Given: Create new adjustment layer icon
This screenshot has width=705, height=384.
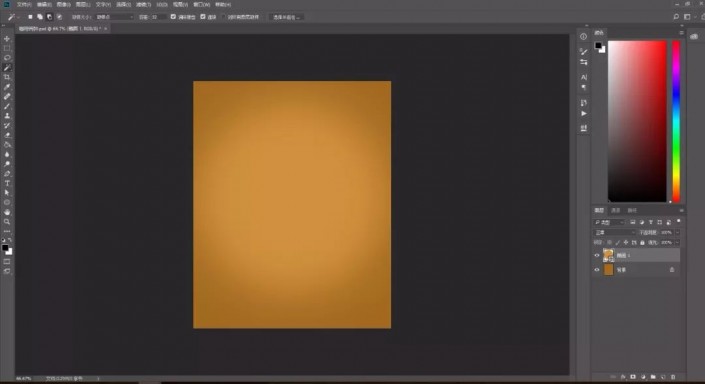Looking at the screenshot, I should point(643,377).
